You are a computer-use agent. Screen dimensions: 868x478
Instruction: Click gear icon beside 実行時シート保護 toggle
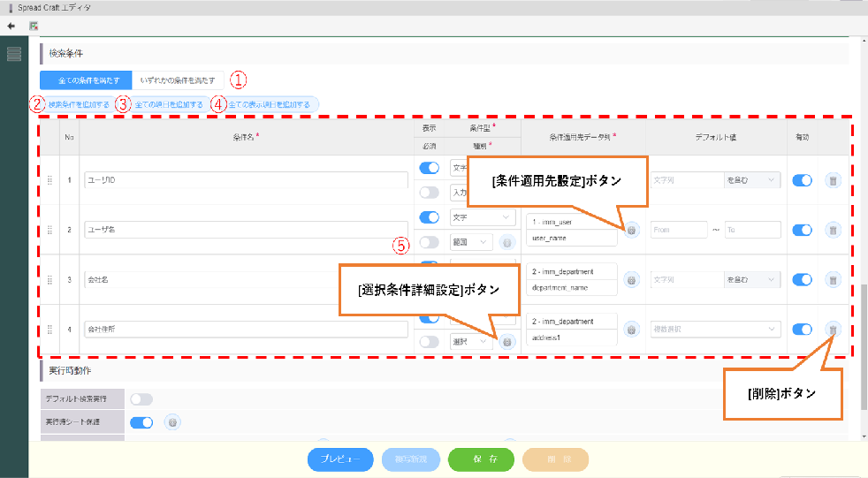[173, 422]
